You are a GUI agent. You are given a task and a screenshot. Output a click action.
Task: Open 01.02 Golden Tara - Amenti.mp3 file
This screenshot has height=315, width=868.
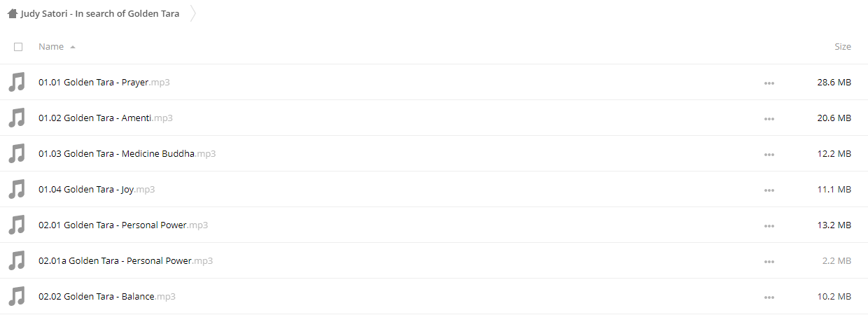coord(106,118)
